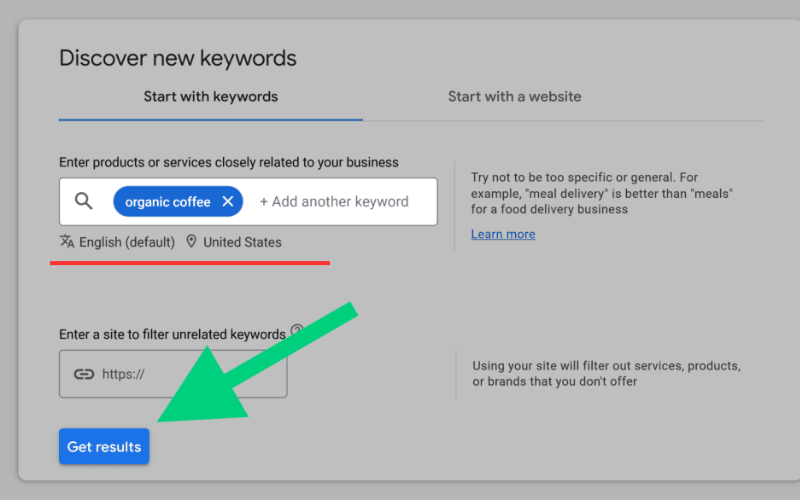The height and width of the screenshot is (500, 800).
Task: Click the chain link icon in URL field
Action: (x=84, y=374)
